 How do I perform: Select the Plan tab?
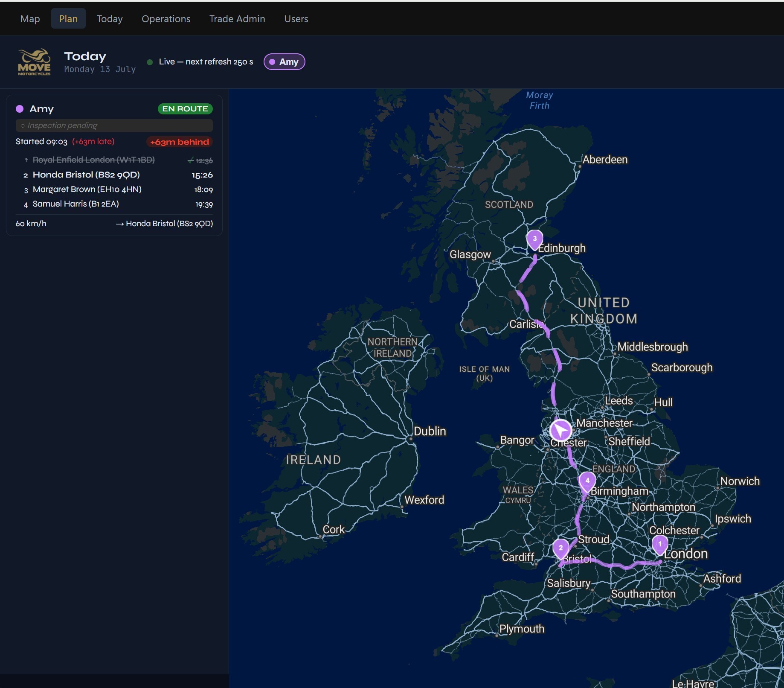(68, 19)
